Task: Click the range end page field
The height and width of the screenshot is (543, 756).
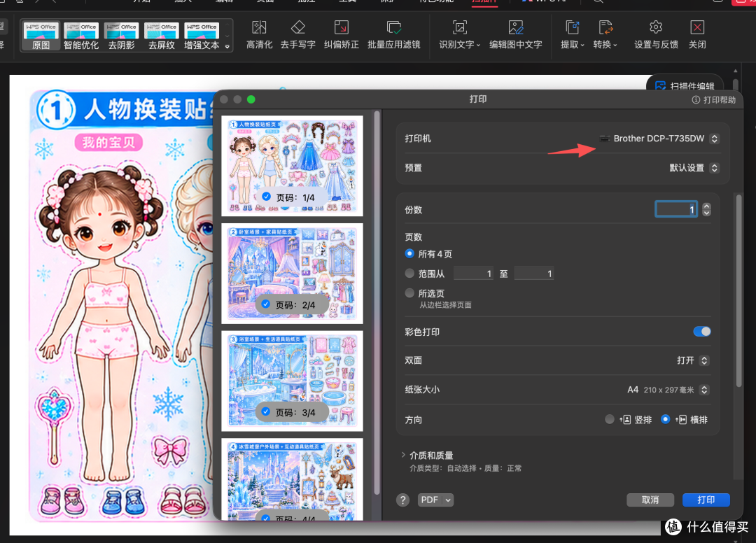Action: coord(533,274)
